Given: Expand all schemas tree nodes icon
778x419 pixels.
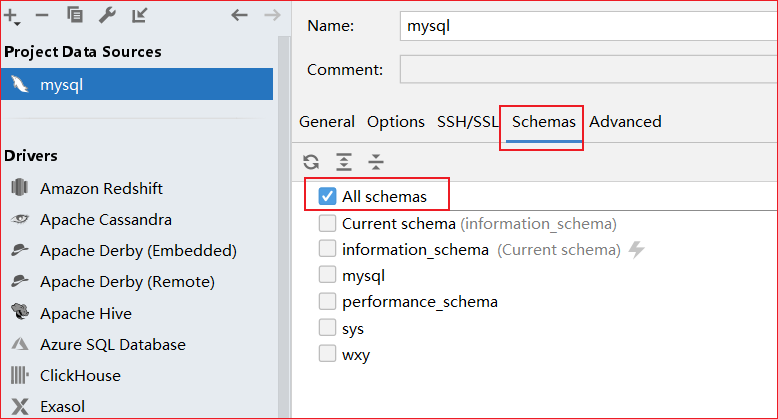Looking at the screenshot, I should 344,162.
